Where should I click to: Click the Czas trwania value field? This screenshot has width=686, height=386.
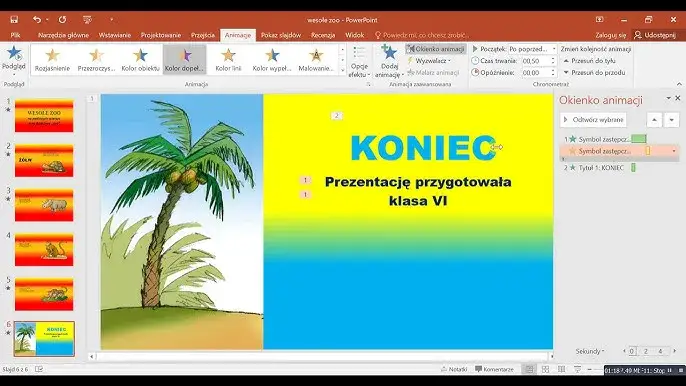[535, 61]
